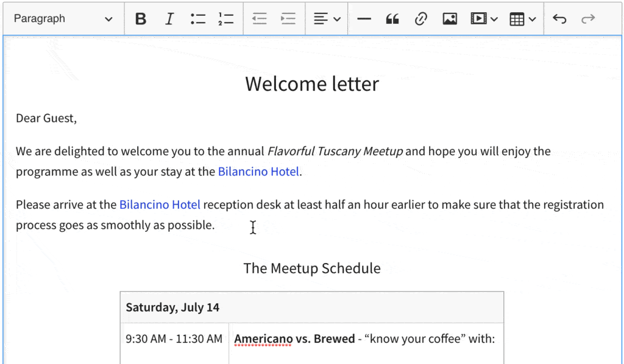The width and height of the screenshot is (624, 364).
Task: Insert a numbered list
Action: [226, 19]
